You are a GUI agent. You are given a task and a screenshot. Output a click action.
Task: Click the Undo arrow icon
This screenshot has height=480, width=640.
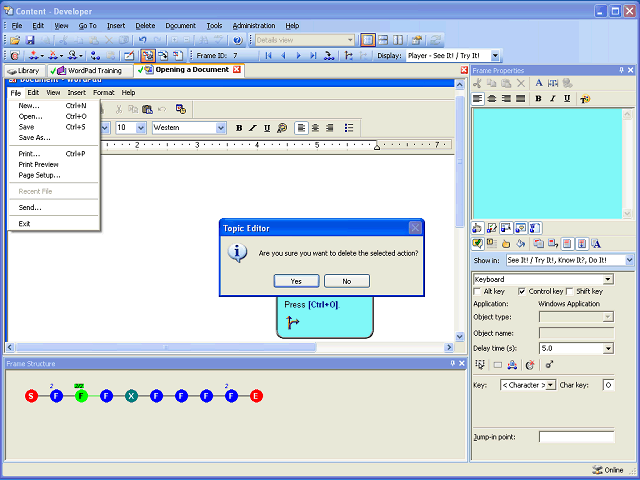point(142,40)
